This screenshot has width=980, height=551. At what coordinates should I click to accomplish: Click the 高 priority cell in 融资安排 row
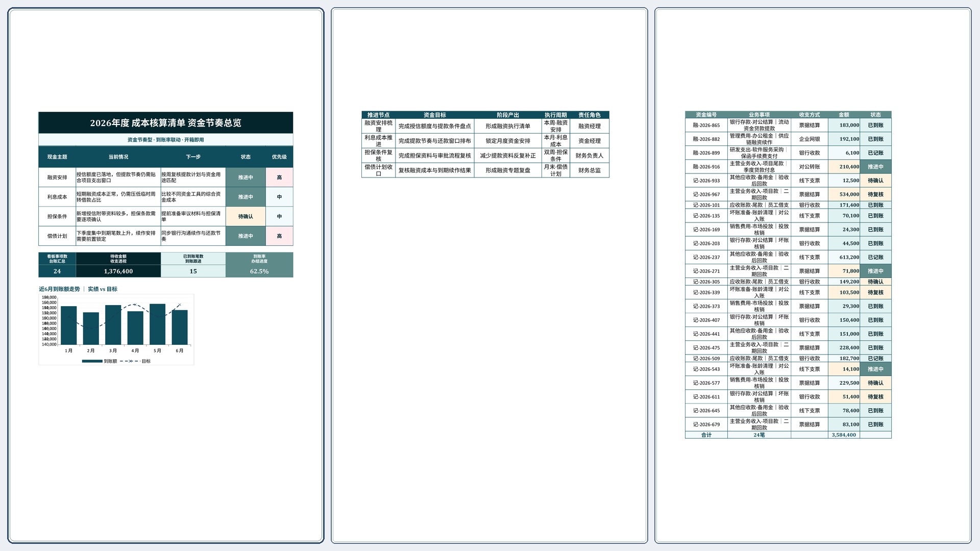[279, 178]
